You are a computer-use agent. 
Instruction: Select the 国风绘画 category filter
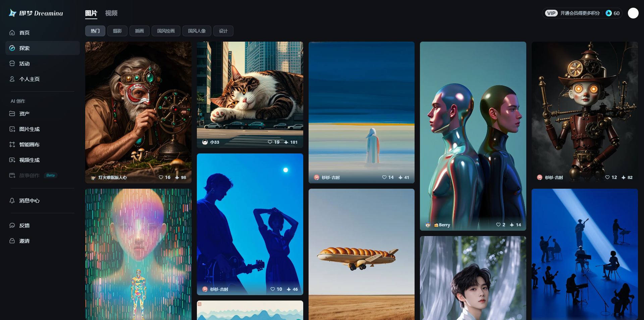tap(166, 31)
